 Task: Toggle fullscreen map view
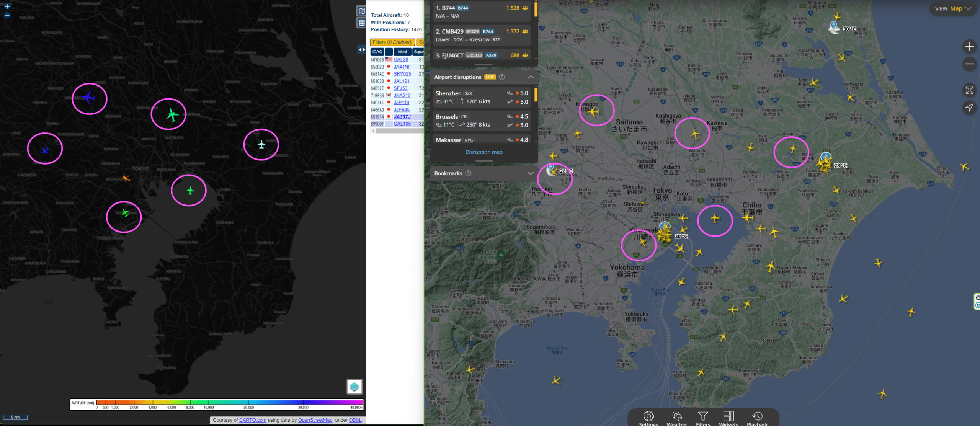tap(969, 90)
